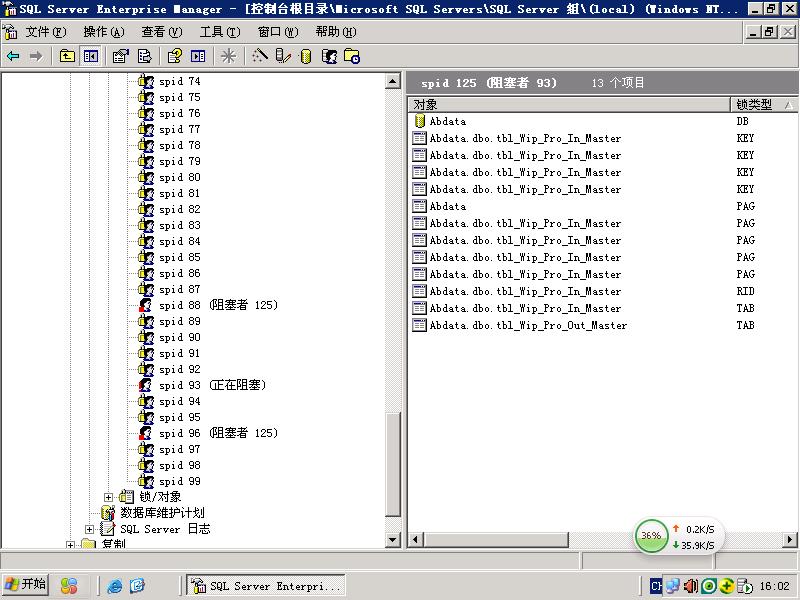Click the yellow-green plus tray icon
This screenshot has width=800, height=600.
727,586
